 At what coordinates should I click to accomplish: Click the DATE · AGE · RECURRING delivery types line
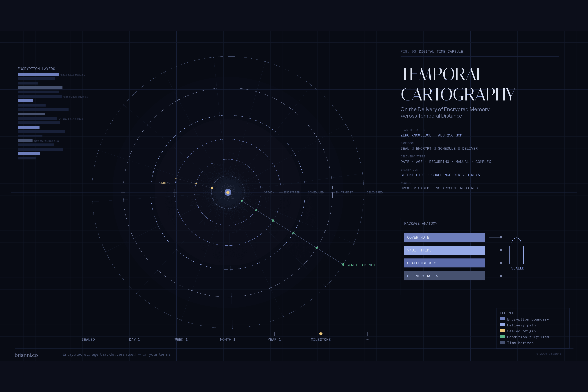coord(446,162)
